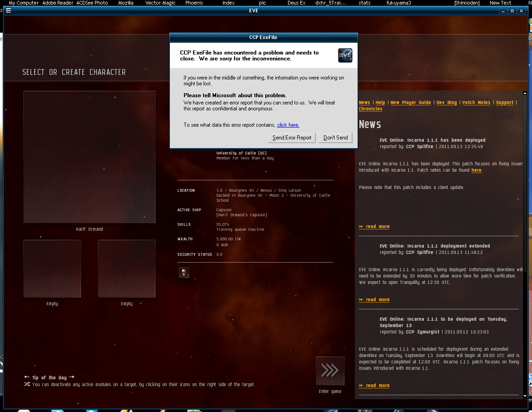Click the '[Shinnoden]' desktop shortcut label
The width and height of the screenshot is (532, 412).
(467, 3)
